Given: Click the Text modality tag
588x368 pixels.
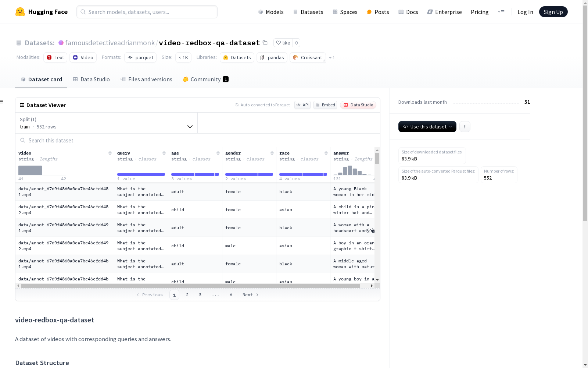Looking at the screenshot, I should point(55,57).
